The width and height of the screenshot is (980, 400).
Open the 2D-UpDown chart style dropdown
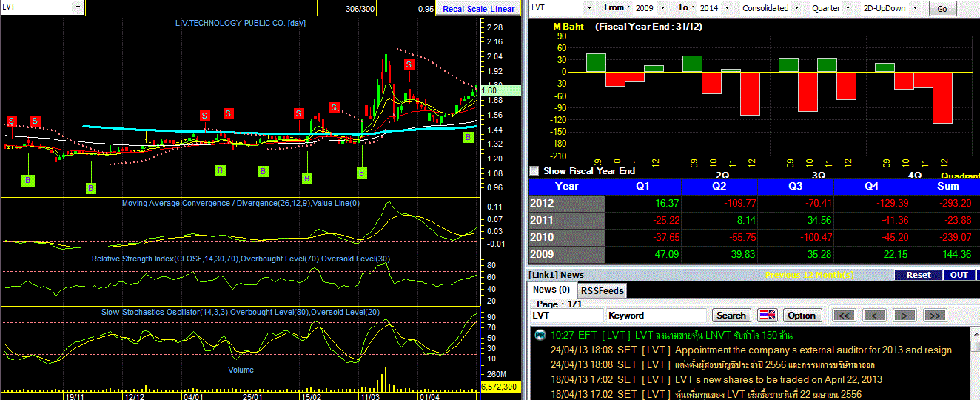tap(914, 8)
